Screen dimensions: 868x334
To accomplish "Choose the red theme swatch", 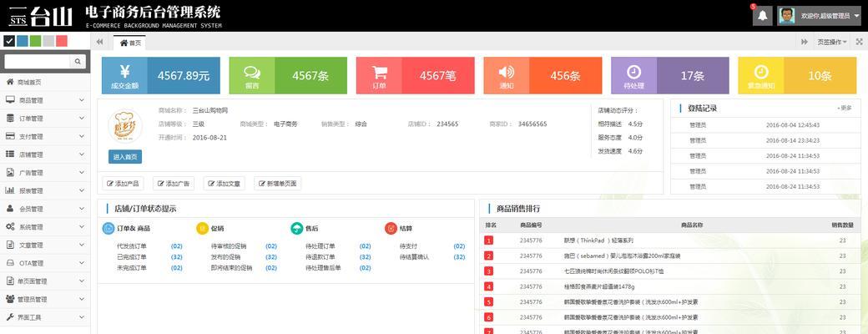I will [x=62, y=41].
